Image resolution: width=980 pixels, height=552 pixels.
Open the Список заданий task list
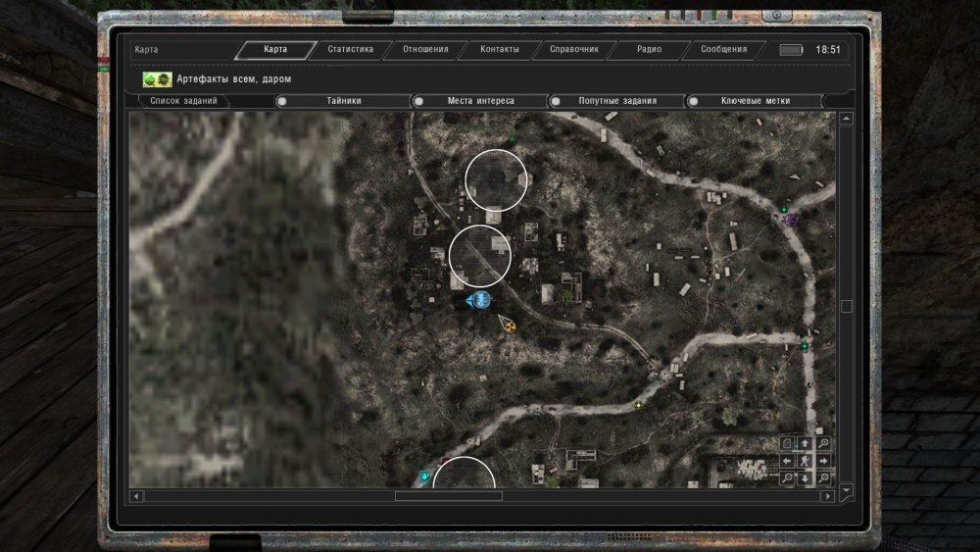tap(184, 101)
